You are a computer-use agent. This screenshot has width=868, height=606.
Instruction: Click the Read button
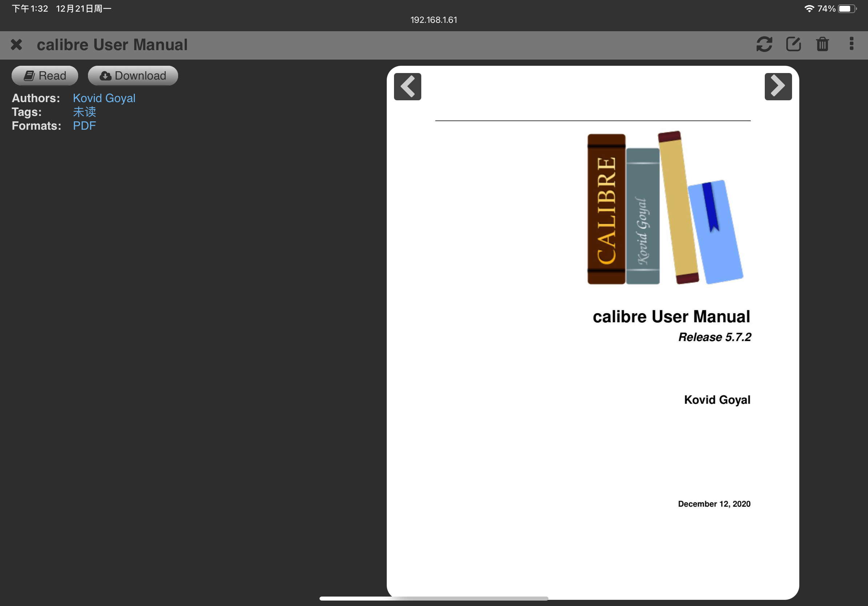click(x=45, y=76)
